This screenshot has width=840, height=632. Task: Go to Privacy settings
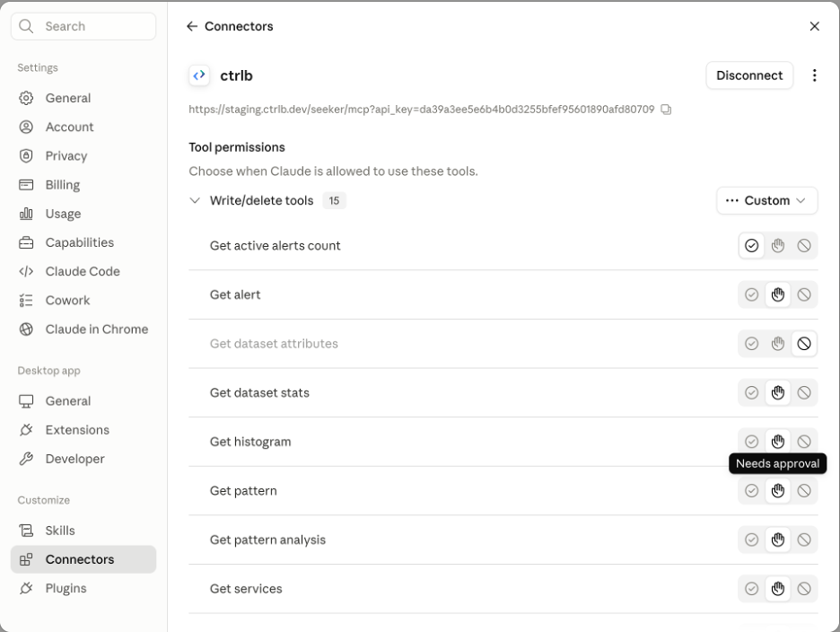pos(83,156)
